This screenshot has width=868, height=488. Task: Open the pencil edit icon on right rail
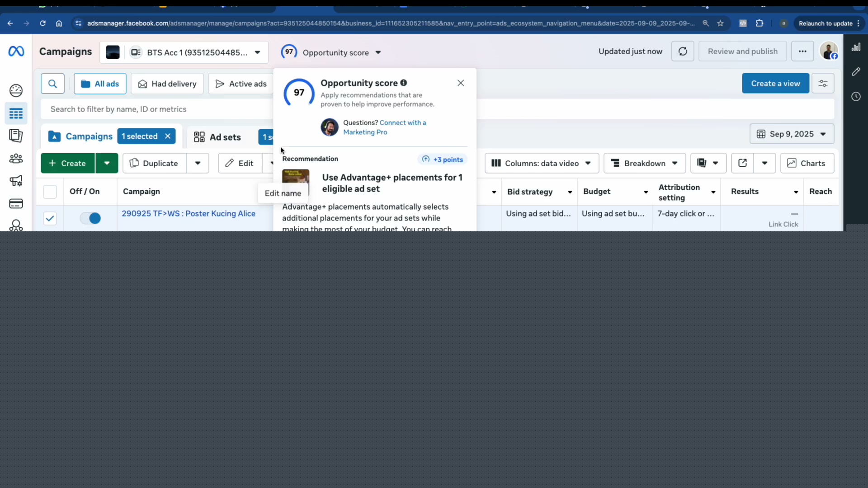(856, 72)
